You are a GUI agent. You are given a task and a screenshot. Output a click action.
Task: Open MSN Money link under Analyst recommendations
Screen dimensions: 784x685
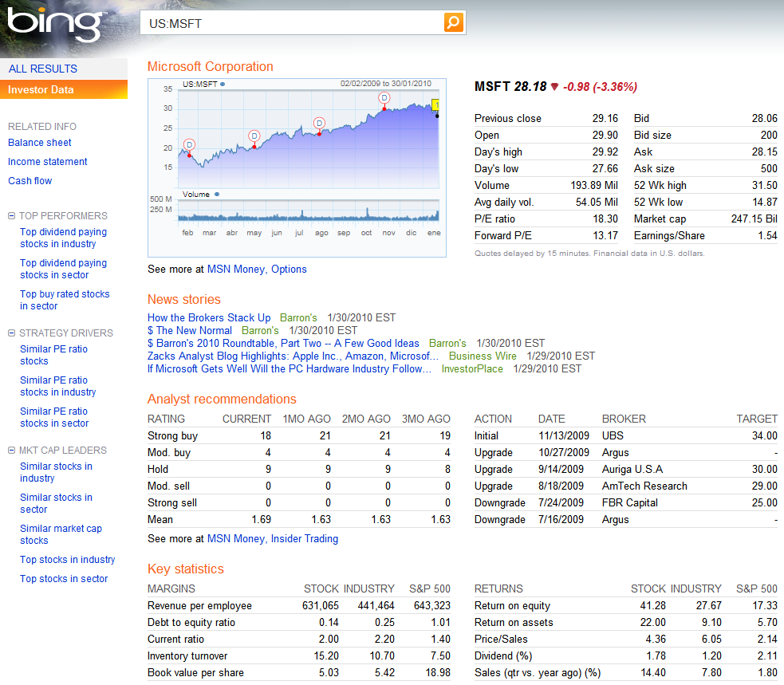pyautogui.click(x=236, y=538)
